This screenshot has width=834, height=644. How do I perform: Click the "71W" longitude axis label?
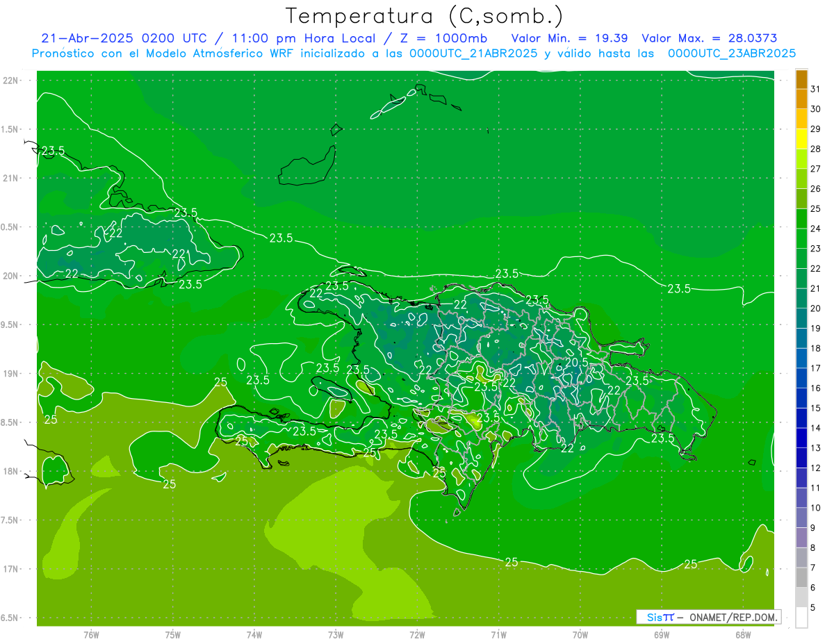498,635
